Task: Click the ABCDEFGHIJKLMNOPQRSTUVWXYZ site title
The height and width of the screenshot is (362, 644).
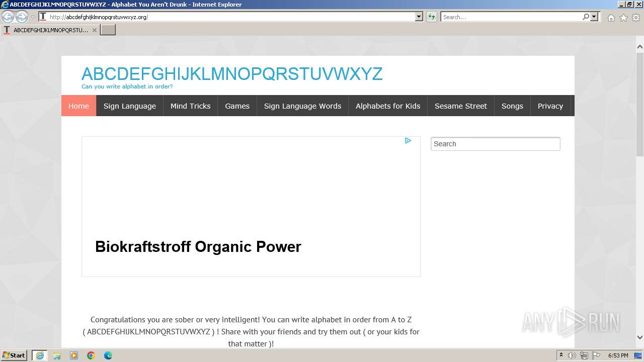Action: coord(232,74)
